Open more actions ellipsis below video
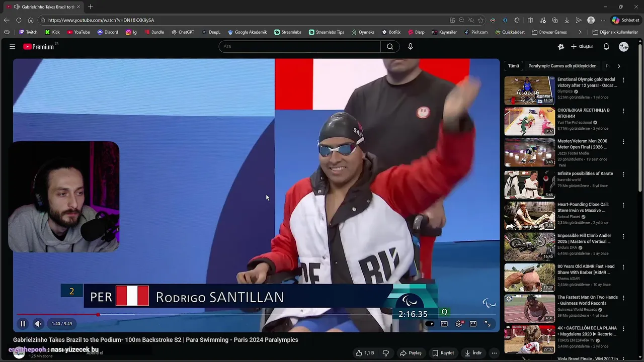Image resolution: width=644 pixels, height=362 pixels. pos(494,353)
